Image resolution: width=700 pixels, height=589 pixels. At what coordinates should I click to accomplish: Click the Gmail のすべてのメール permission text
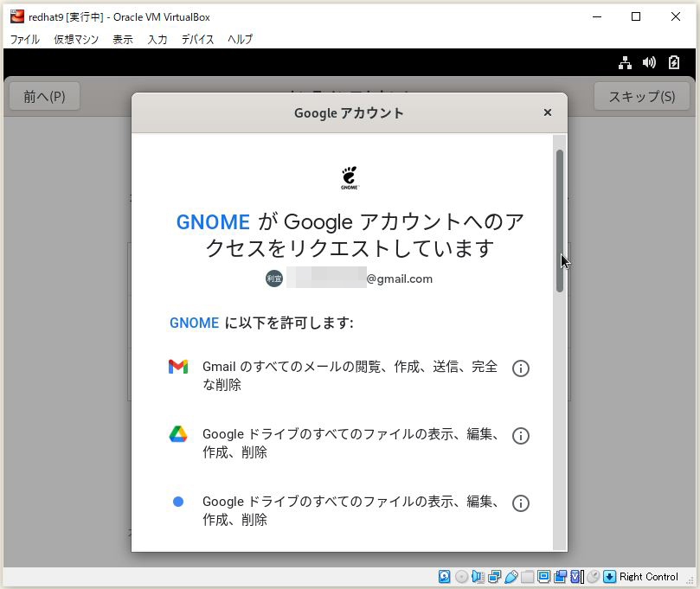pyautogui.click(x=350, y=375)
